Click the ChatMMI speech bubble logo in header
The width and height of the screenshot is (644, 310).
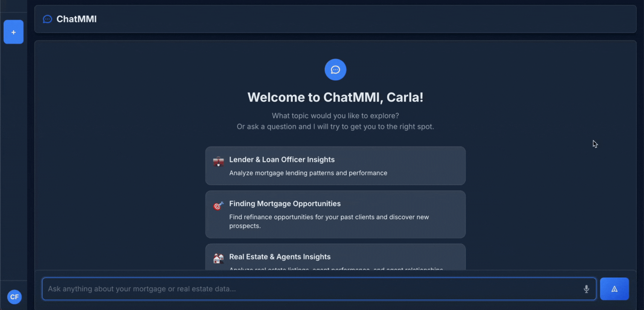[47, 19]
